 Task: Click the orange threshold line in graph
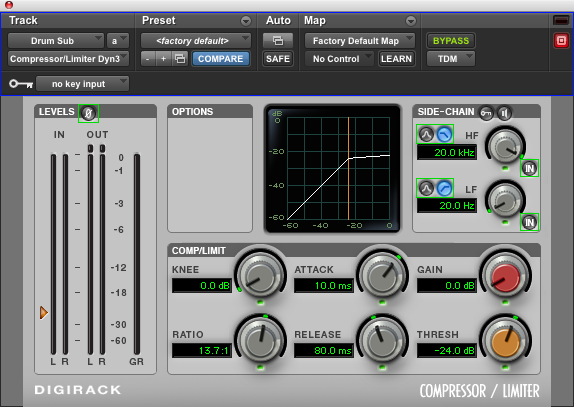[x=348, y=168]
